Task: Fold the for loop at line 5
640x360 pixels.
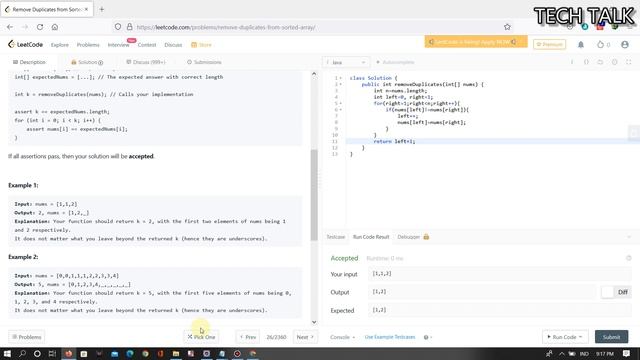Action: [341, 103]
